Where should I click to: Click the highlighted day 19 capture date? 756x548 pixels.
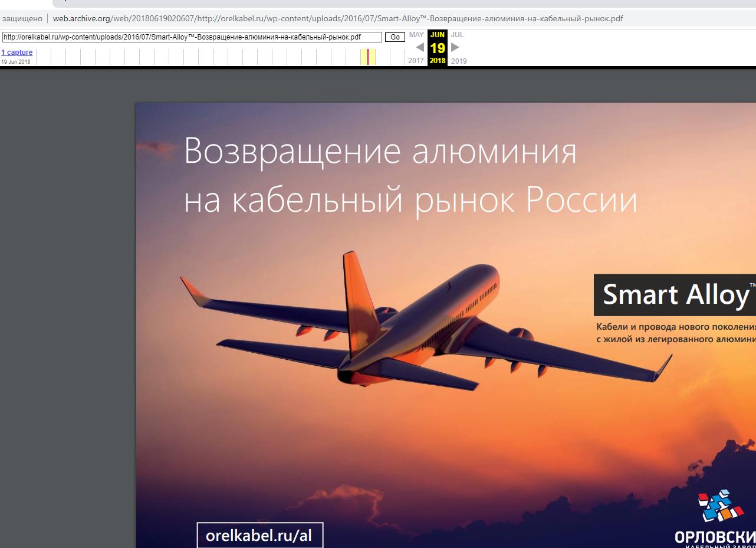click(x=438, y=48)
